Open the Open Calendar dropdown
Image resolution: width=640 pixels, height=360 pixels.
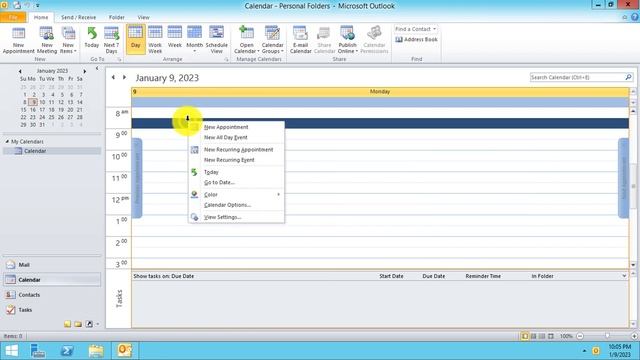(x=247, y=40)
